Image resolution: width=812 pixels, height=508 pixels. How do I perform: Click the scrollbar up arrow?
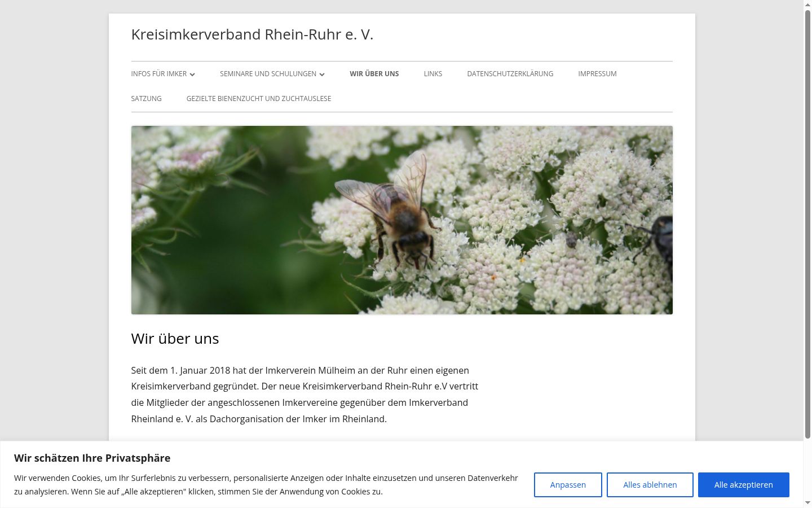pyautogui.click(x=807, y=5)
